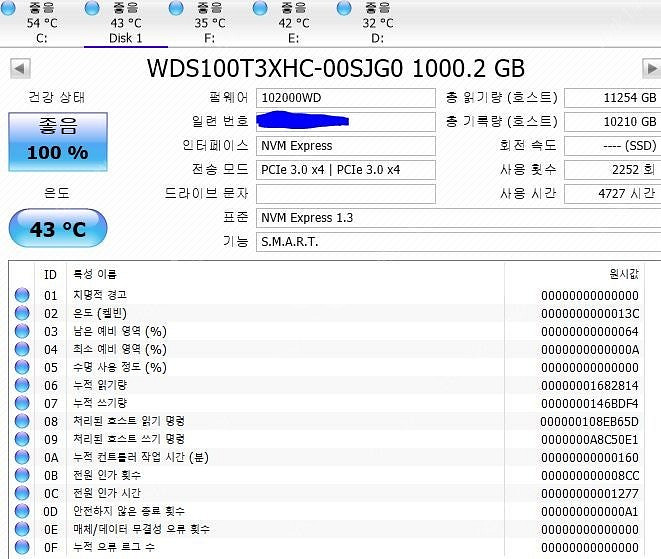Select the 온도 (켈빈) attribute row

coord(325,313)
